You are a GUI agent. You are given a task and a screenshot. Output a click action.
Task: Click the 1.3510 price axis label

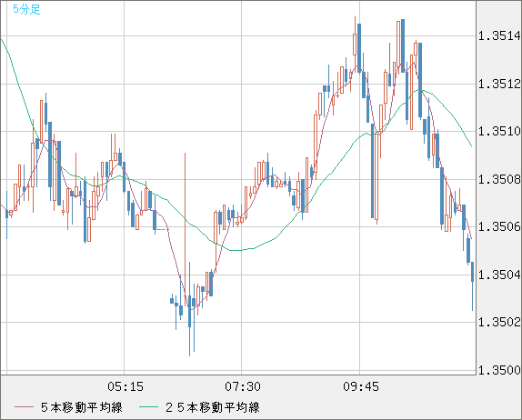pos(499,132)
